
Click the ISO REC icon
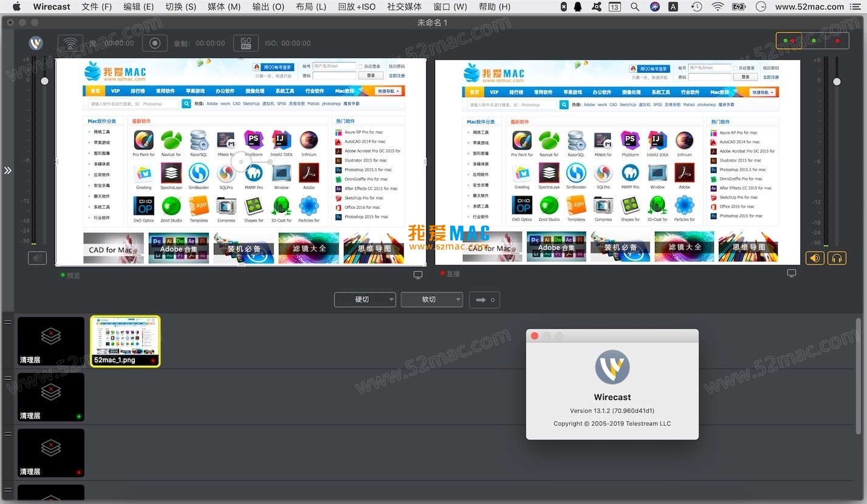[x=245, y=43]
